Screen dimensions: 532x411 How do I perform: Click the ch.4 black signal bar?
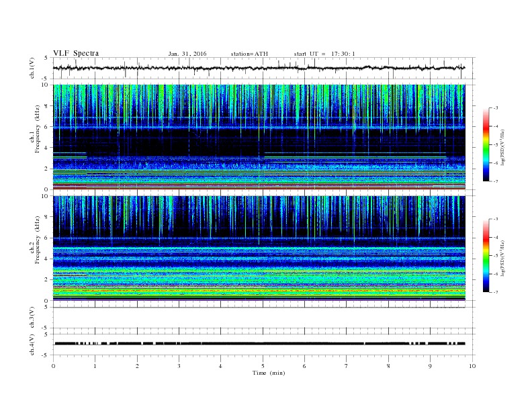pyautogui.click(x=260, y=344)
